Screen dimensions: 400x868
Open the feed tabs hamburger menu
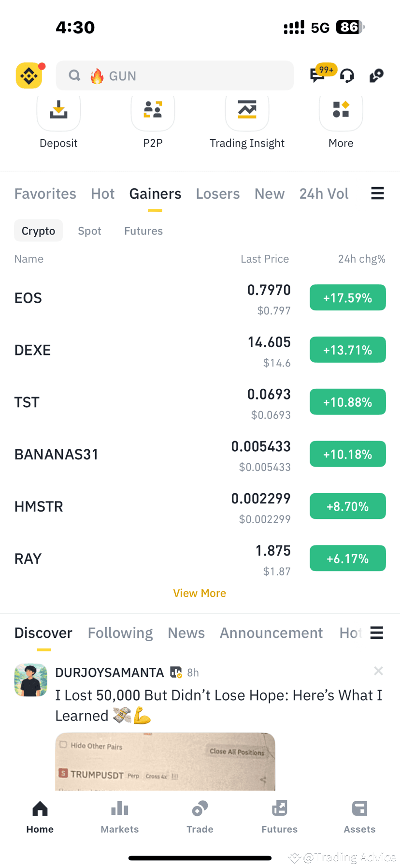(377, 633)
